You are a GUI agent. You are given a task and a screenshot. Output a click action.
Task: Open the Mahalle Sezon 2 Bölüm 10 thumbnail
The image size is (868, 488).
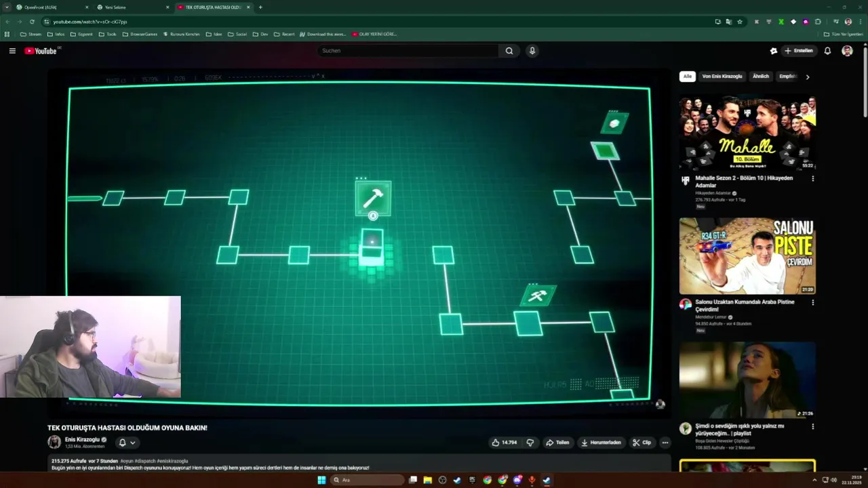747,132
